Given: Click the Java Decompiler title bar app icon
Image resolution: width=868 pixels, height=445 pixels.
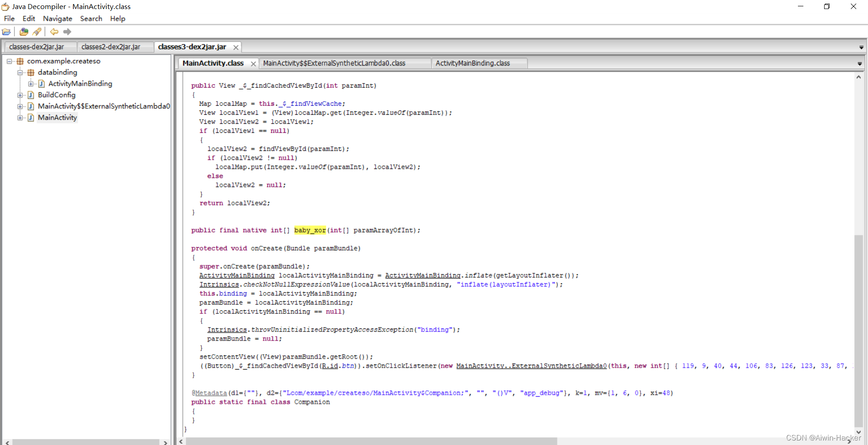Looking at the screenshot, I should click(x=5, y=6).
